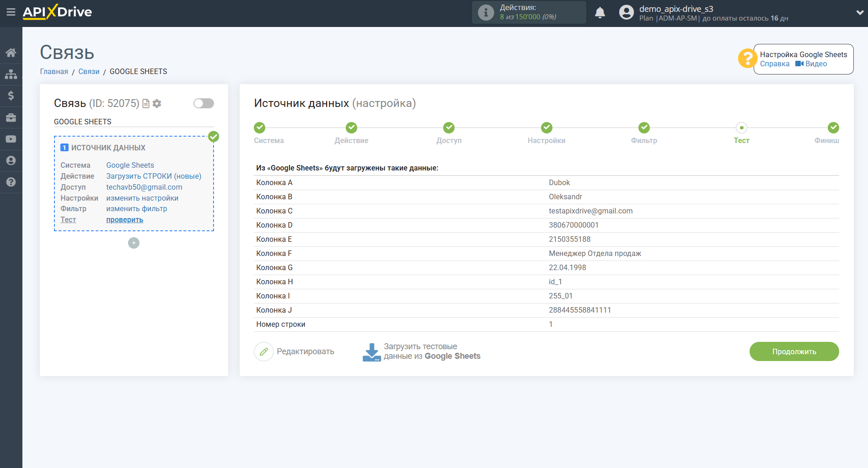Open the billing dollar icon in the sidebar
This screenshot has height=468, width=868.
click(x=11, y=96)
